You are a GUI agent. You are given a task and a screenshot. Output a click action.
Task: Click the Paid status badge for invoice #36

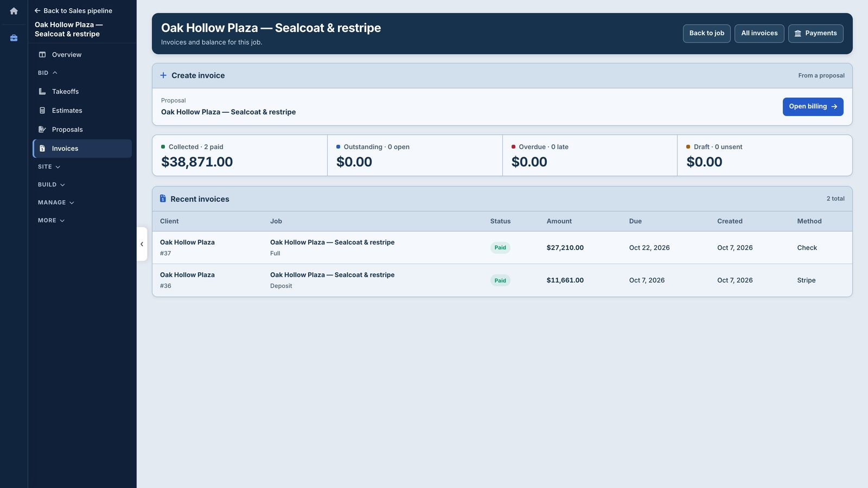tap(500, 280)
